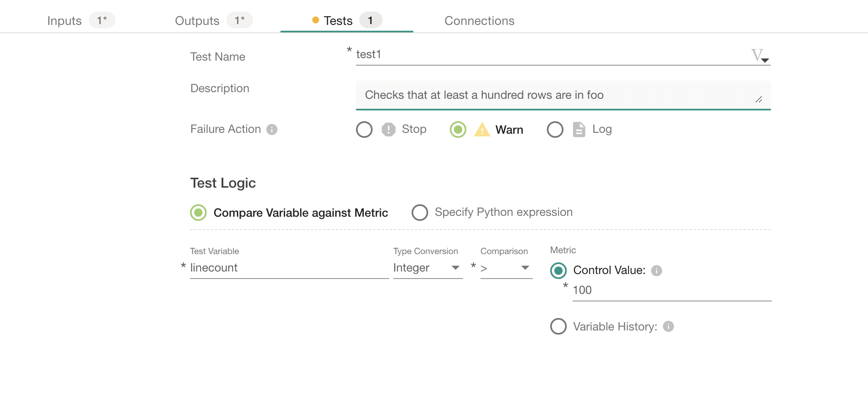Click the Variable History info icon
This screenshot has width=868, height=411.
point(668,327)
